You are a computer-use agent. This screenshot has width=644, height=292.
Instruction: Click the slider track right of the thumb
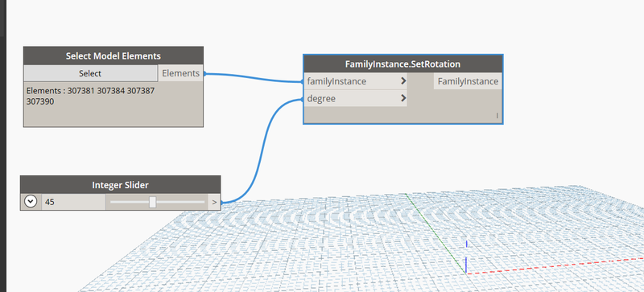pos(180,202)
